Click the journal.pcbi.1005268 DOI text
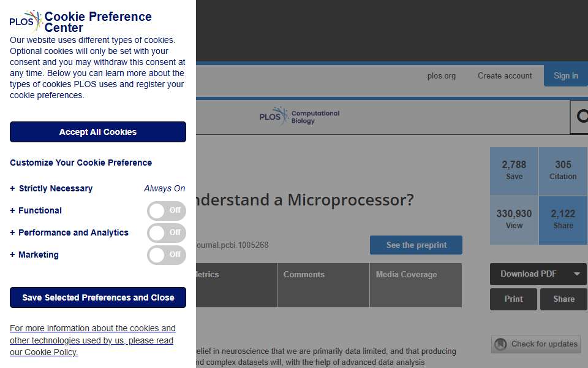This screenshot has width=588, height=368. (x=233, y=245)
